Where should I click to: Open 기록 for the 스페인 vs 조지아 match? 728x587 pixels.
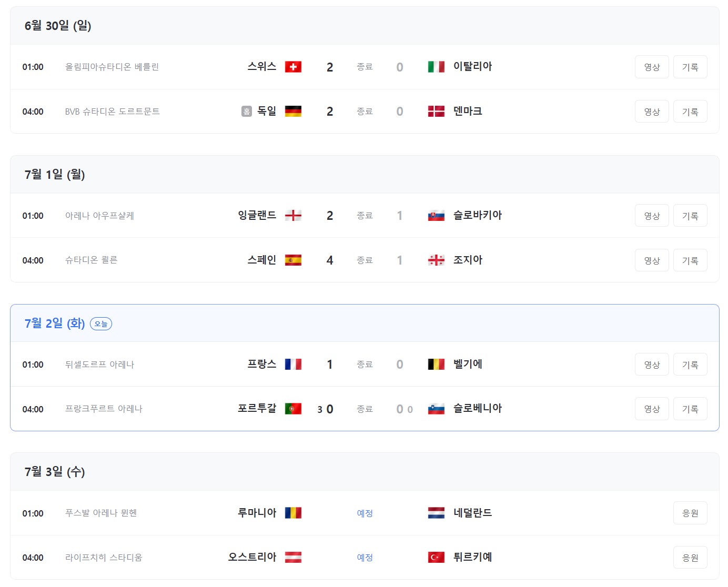(x=690, y=260)
